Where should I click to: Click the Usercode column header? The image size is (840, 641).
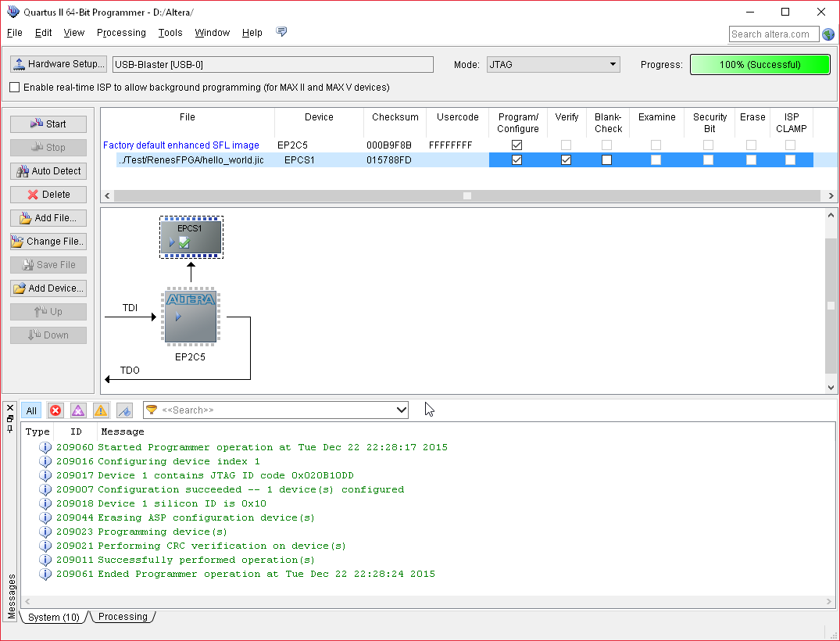457,116
